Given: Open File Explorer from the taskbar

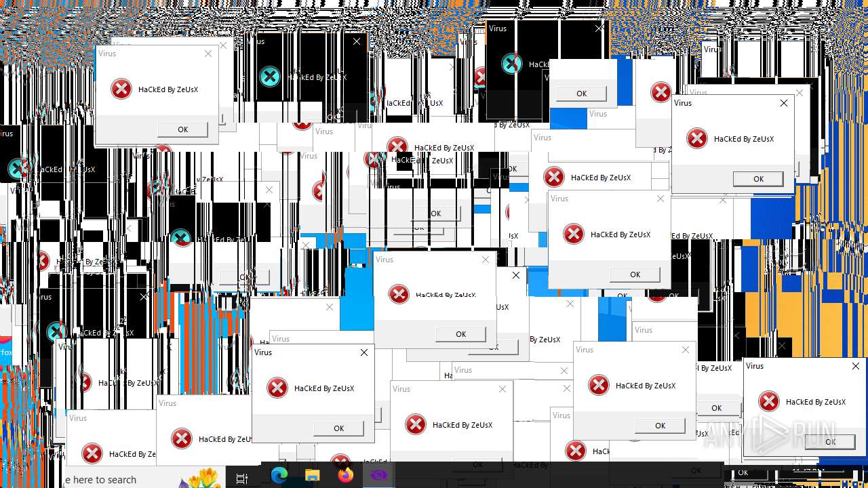Looking at the screenshot, I should coord(312,476).
